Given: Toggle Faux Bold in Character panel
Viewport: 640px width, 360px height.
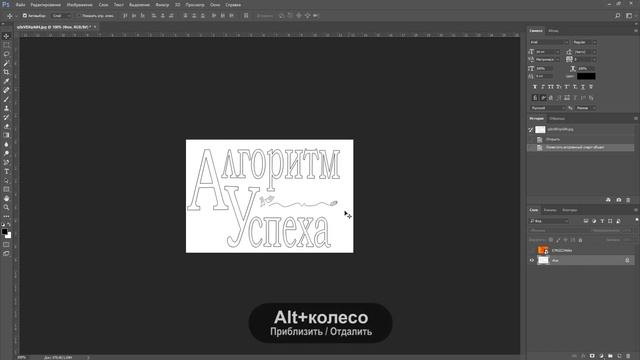Looking at the screenshot, I should point(535,87).
